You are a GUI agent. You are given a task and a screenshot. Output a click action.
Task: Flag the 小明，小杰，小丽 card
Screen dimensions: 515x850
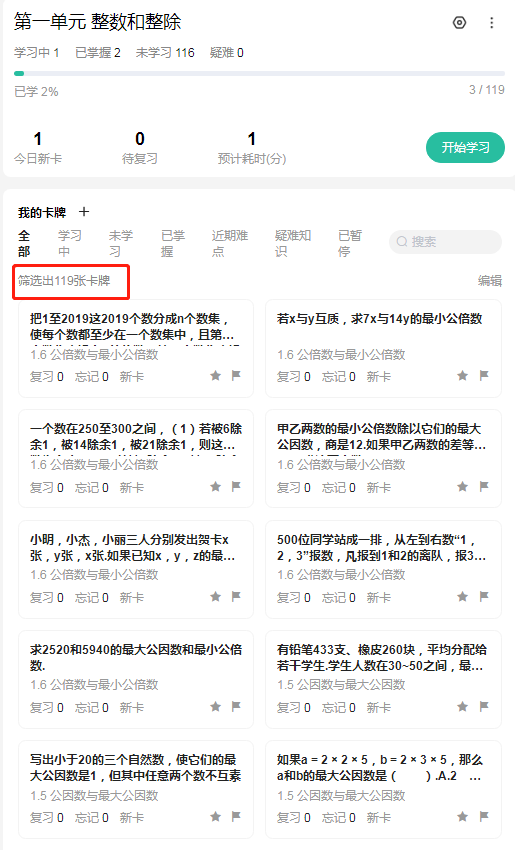[x=236, y=596]
